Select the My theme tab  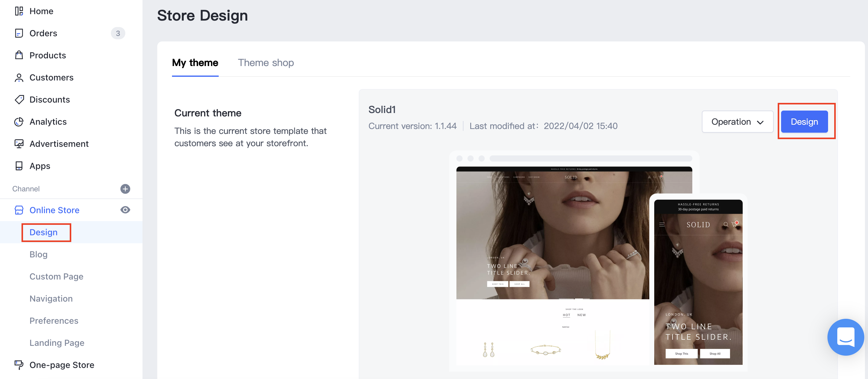coord(195,63)
